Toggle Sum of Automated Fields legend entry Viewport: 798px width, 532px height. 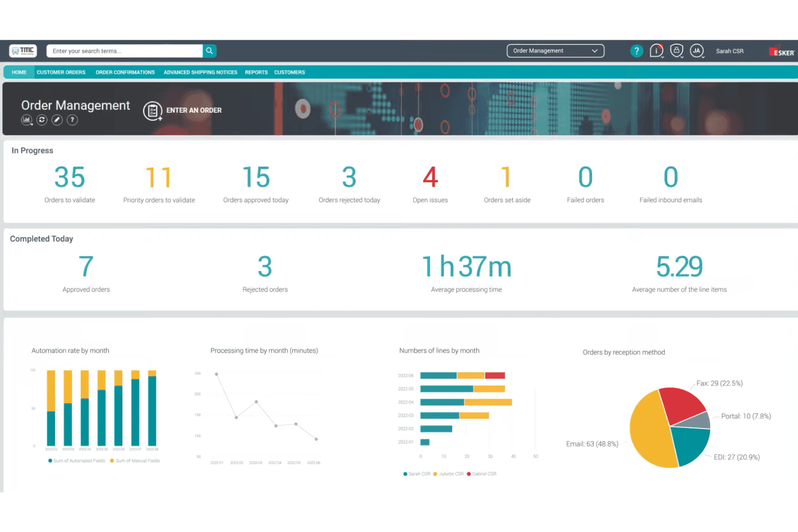tap(77, 461)
